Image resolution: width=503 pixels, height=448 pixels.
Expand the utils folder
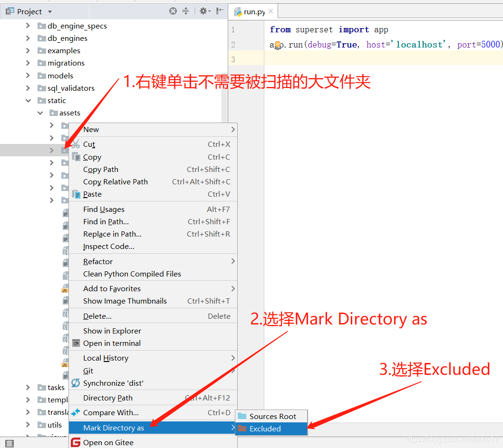(28, 425)
